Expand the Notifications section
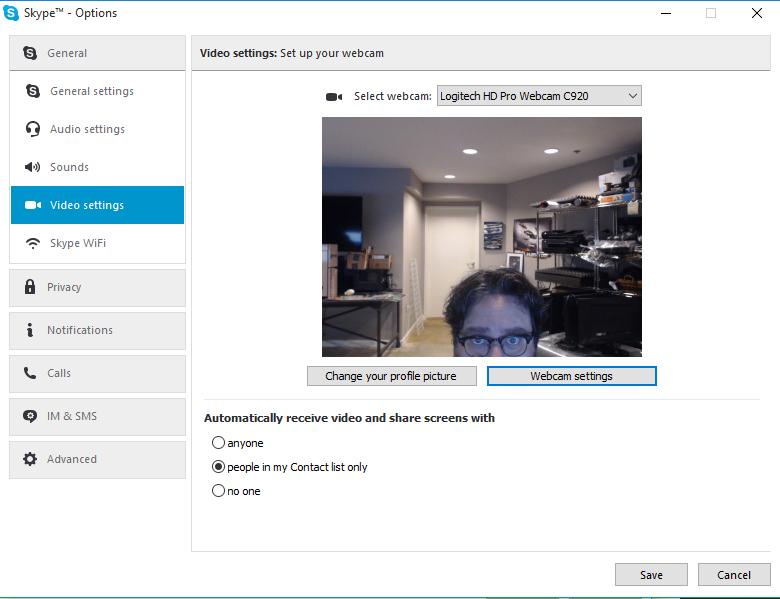Image resolution: width=780 pixels, height=599 pixels. point(98,330)
